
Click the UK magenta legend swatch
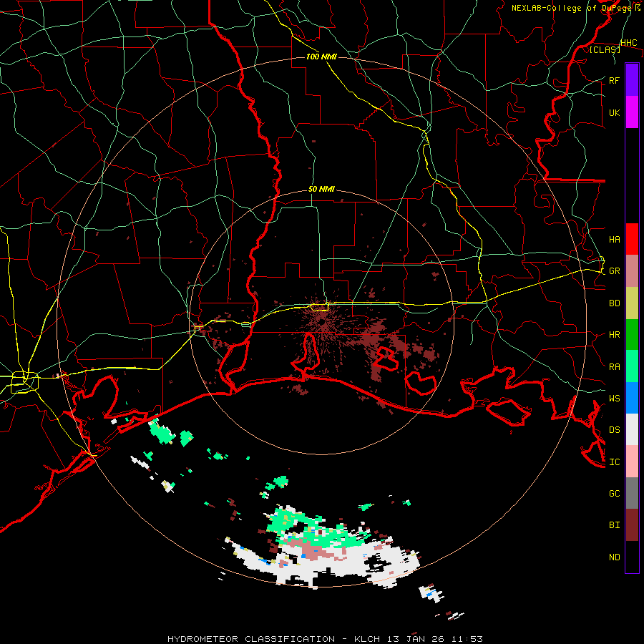pos(632,112)
